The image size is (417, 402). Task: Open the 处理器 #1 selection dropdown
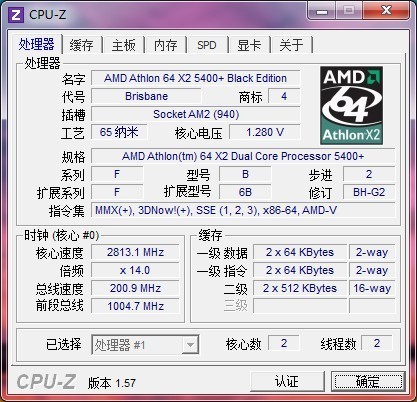(145, 345)
